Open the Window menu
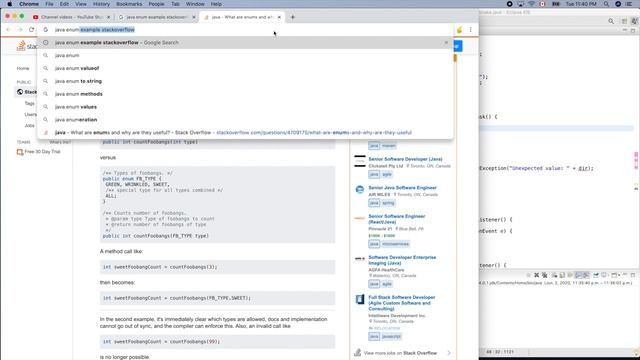640x360 pixels. (x=195, y=4)
